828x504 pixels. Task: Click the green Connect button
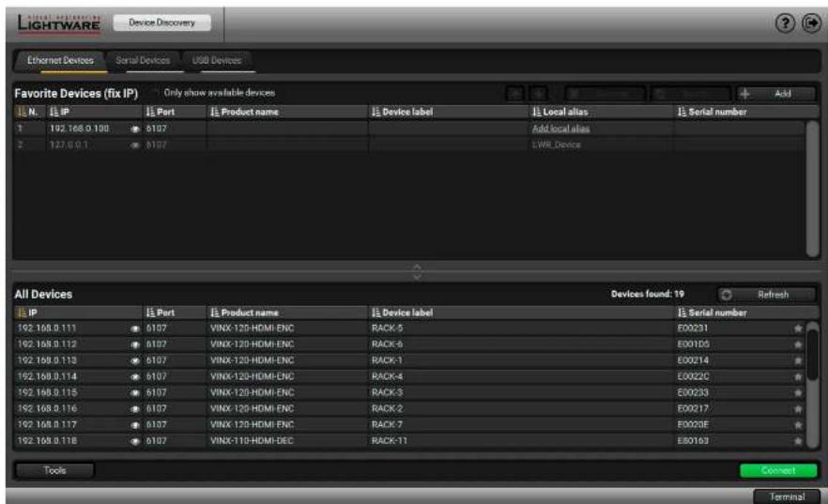click(778, 470)
